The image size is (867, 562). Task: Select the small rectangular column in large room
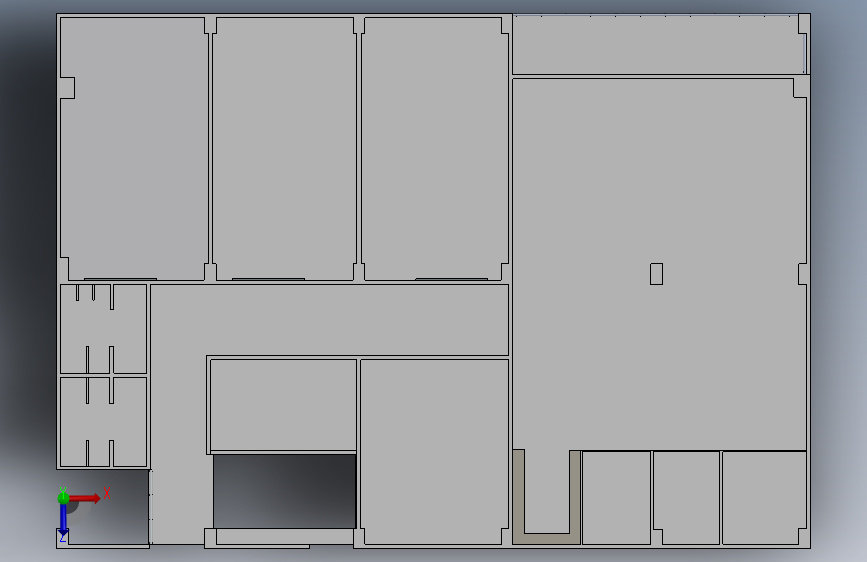[656, 274]
